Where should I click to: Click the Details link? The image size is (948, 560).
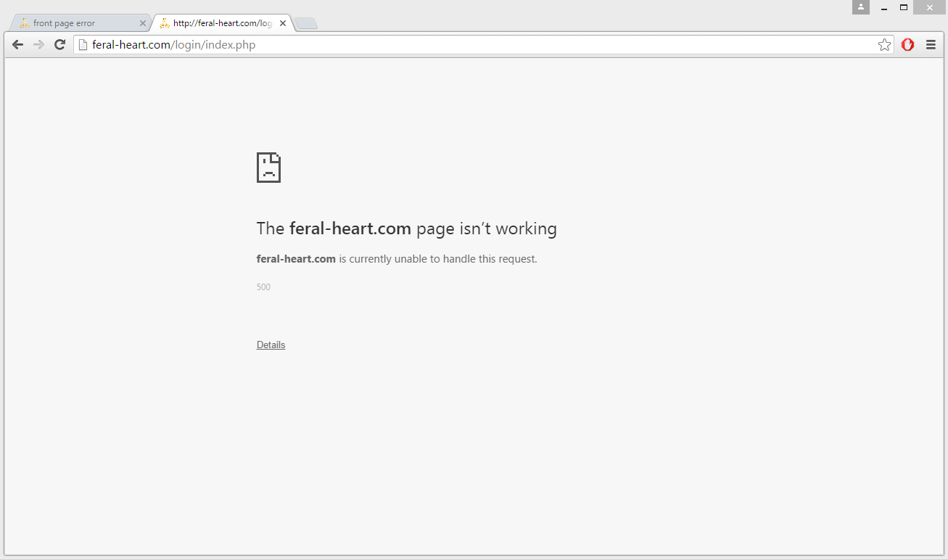pos(271,345)
